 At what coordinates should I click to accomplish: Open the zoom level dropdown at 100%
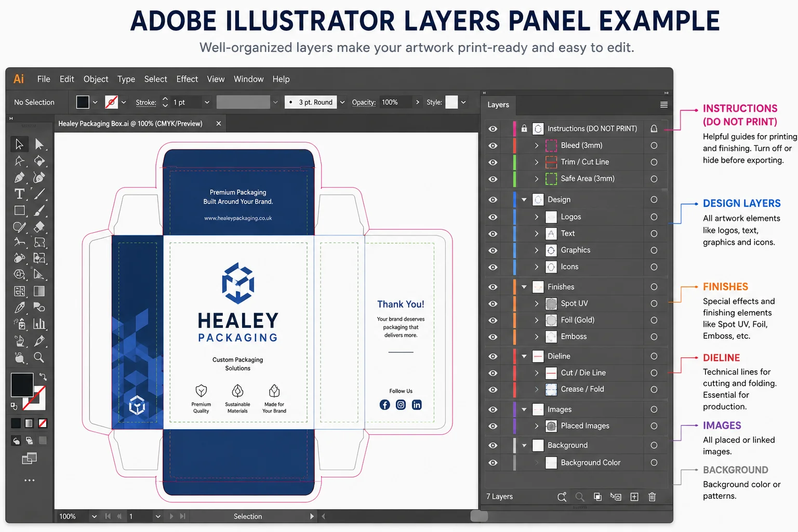tap(94, 516)
